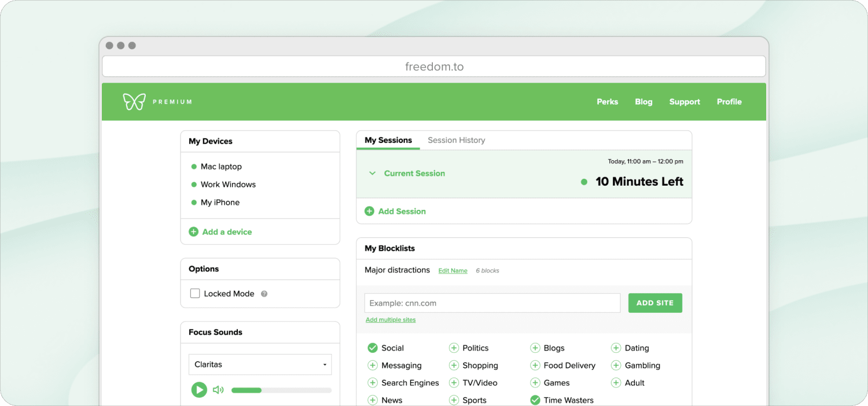Add Food Delivery category to blocklist
This screenshot has width=868, height=406.
click(x=535, y=366)
